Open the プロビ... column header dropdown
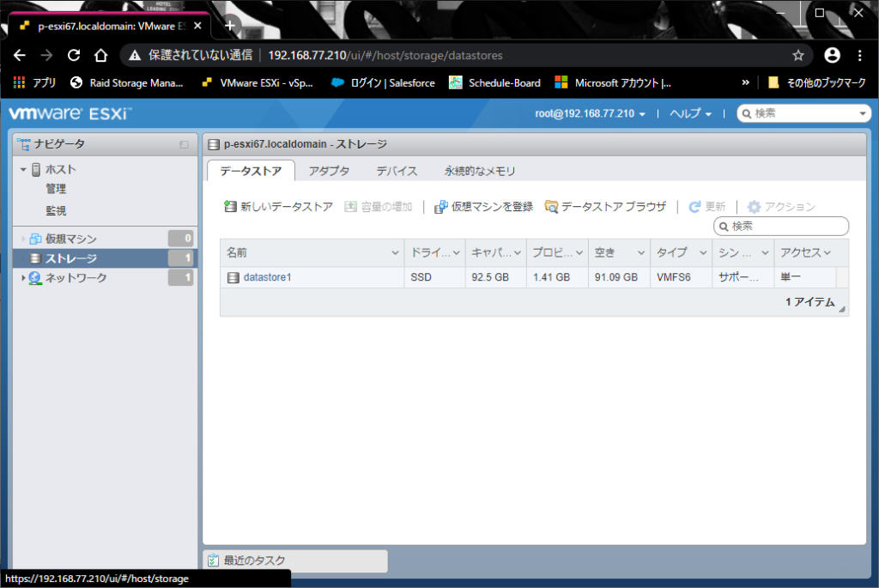 tap(579, 253)
